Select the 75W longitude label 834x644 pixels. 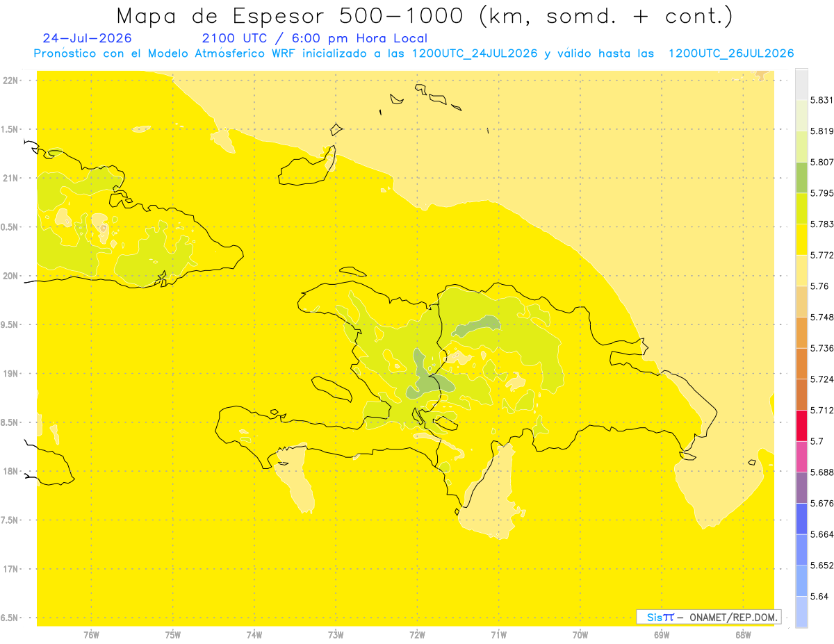click(x=173, y=634)
